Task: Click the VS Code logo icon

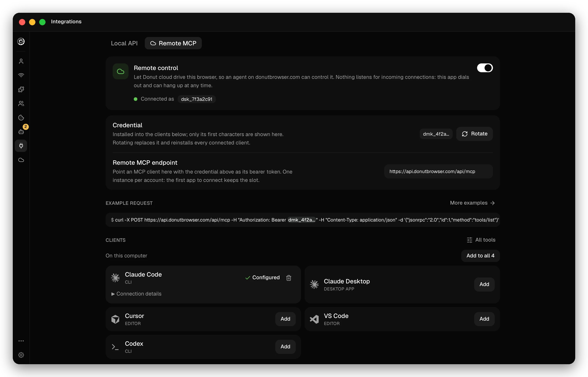Action: [314, 319]
